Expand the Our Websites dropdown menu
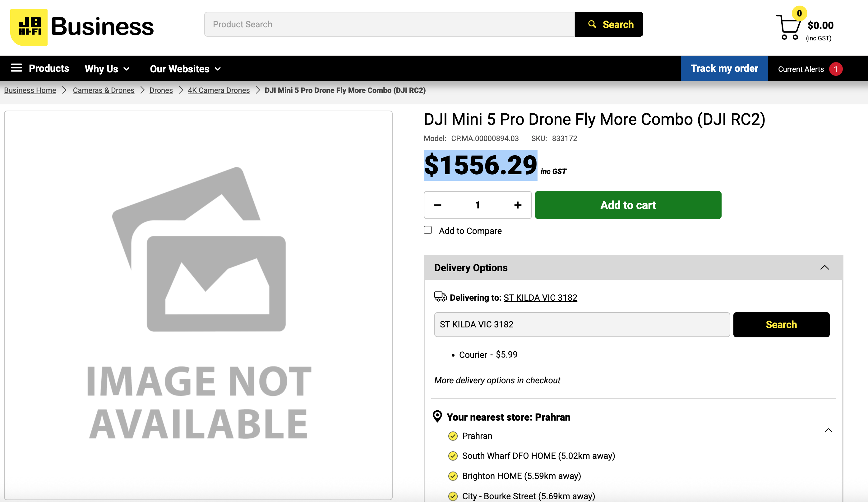868x502 pixels. pyautogui.click(x=185, y=69)
